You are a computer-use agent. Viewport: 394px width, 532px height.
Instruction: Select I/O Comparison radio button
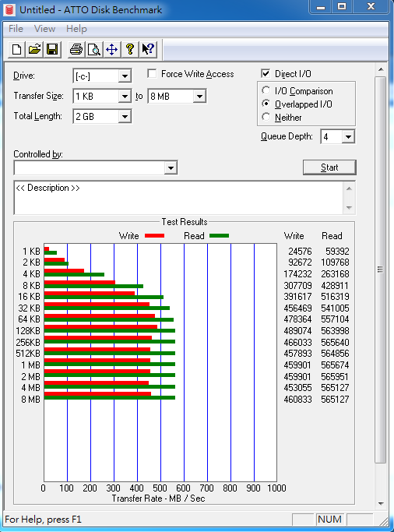(x=266, y=90)
